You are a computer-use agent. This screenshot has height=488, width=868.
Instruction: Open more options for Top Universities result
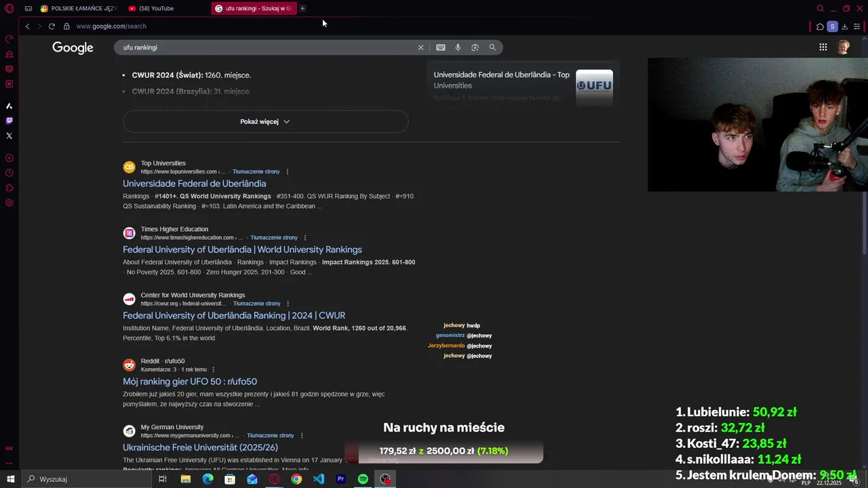point(288,171)
